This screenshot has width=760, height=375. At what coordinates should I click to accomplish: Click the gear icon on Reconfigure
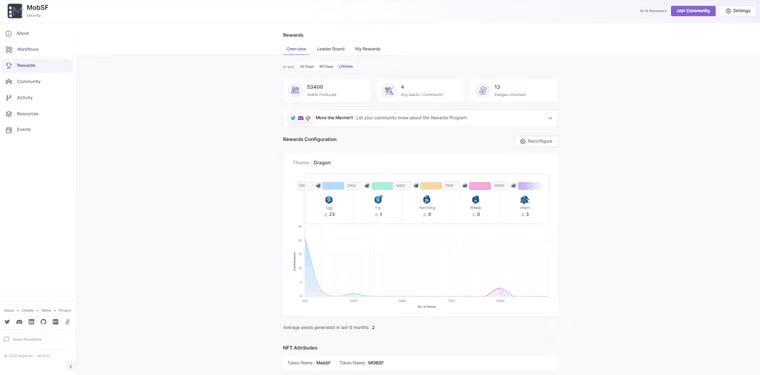point(522,141)
